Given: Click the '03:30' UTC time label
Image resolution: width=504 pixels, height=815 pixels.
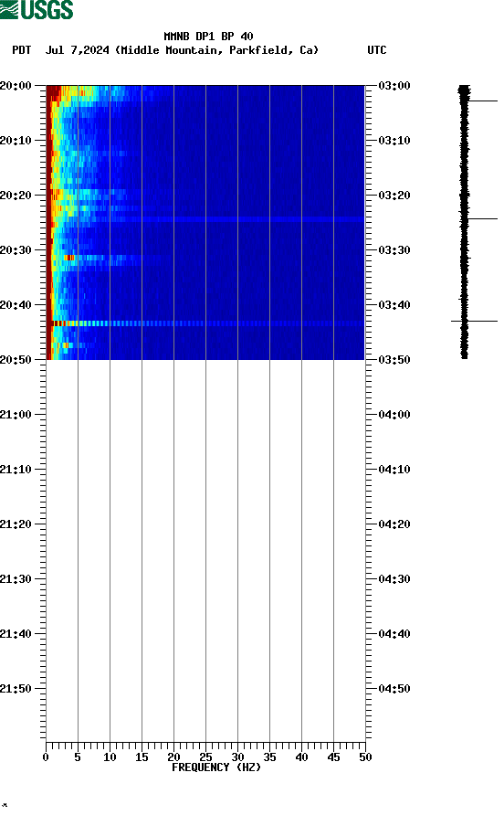Looking at the screenshot, I should pos(394,250).
